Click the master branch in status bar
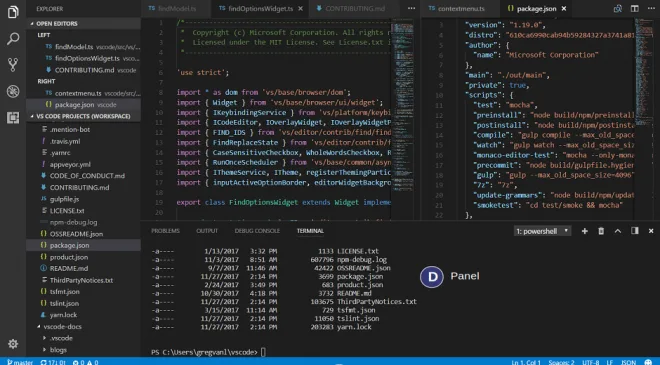Image resolution: width=660 pixels, height=365 pixels. (20, 362)
